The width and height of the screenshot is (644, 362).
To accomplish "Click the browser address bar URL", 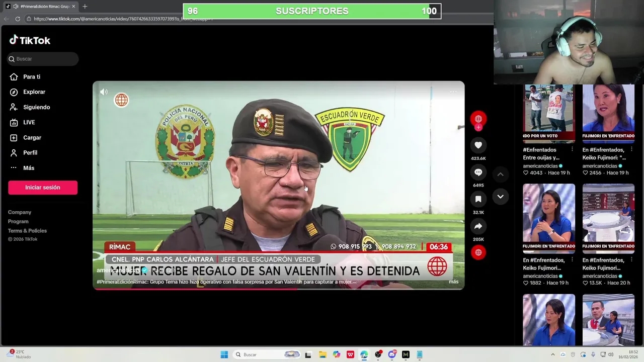I will pos(123,19).
